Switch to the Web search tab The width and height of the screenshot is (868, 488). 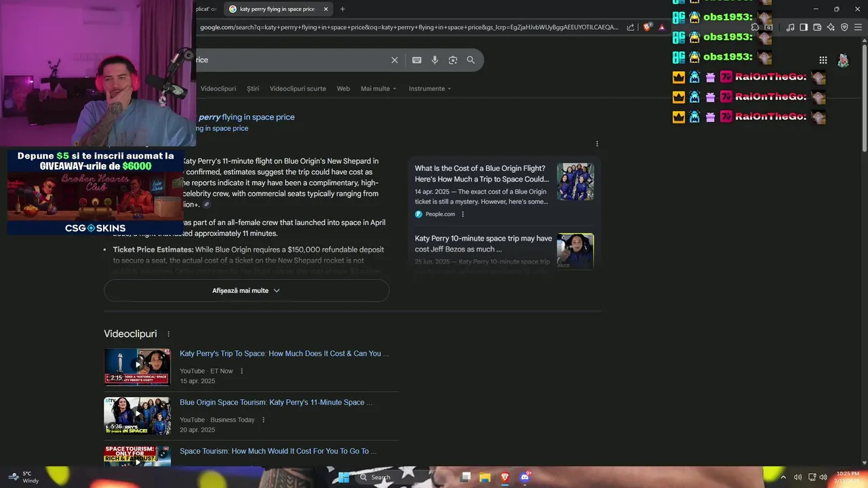tap(343, 89)
